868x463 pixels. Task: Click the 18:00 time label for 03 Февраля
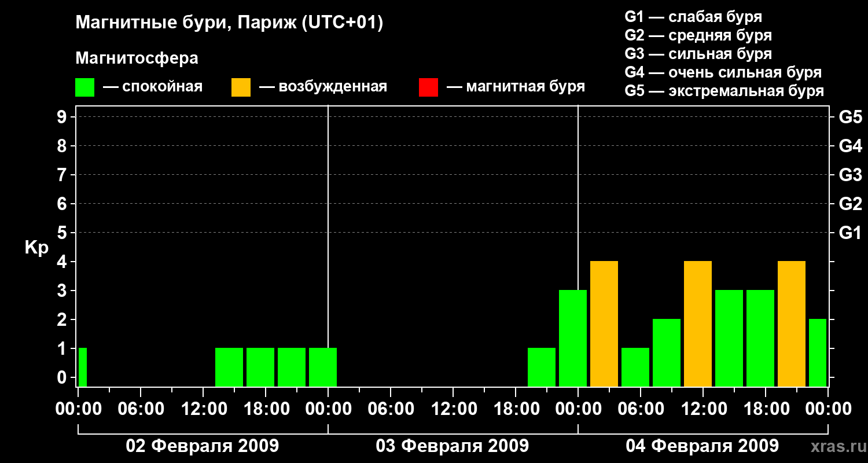tap(516, 409)
